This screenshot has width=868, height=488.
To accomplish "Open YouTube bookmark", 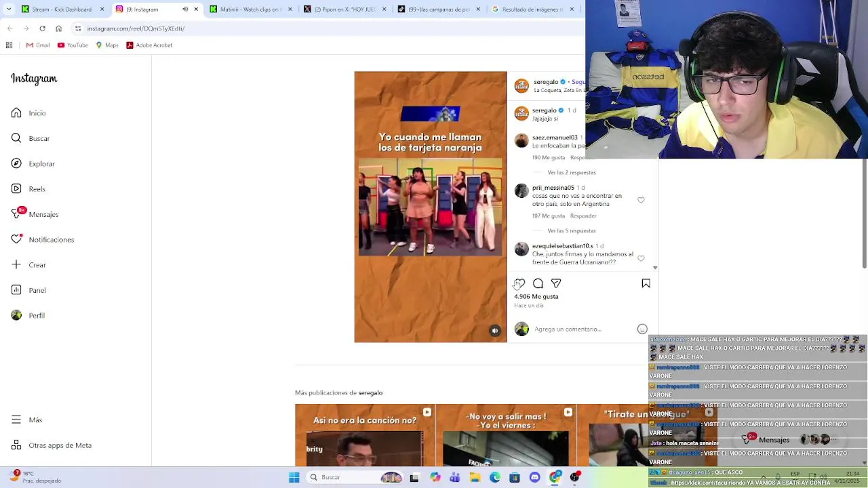I will [73, 45].
